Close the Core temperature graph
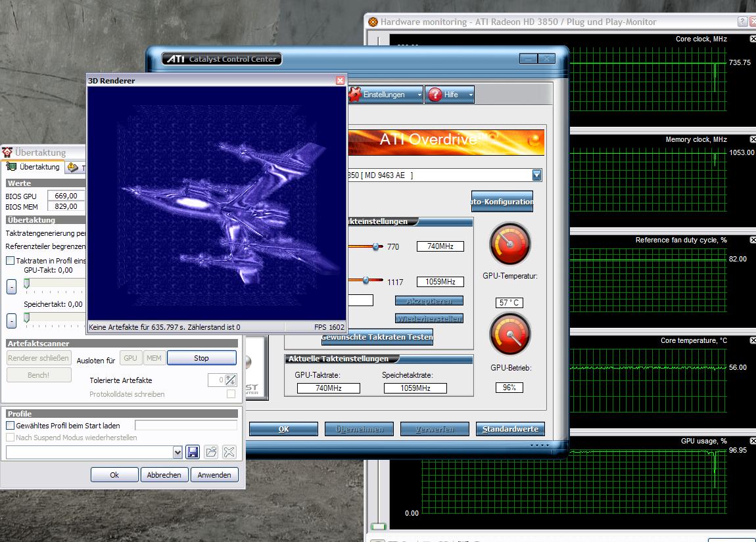The image size is (756, 542). point(753,340)
